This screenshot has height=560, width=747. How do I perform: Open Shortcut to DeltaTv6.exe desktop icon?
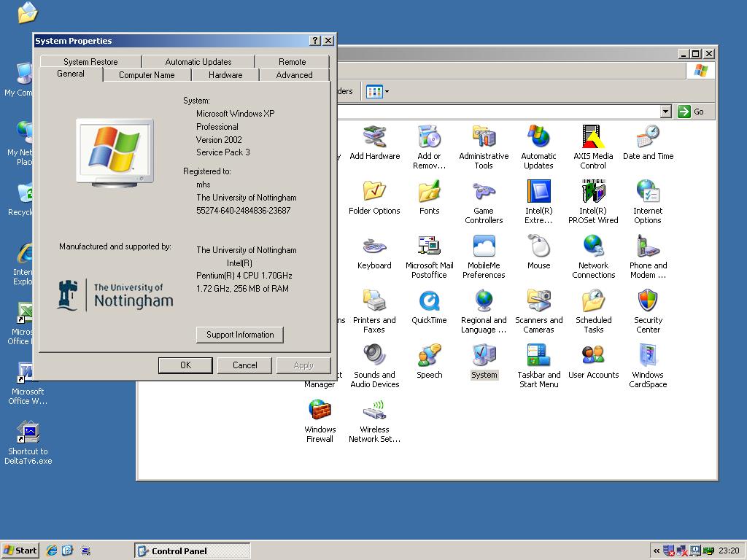28,443
